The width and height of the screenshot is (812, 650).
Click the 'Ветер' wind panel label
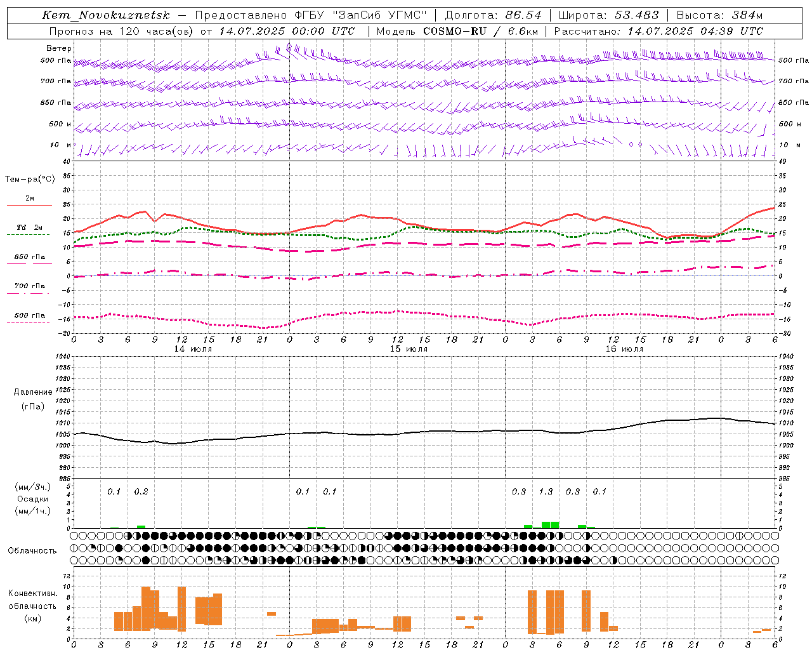pyautogui.click(x=59, y=48)
